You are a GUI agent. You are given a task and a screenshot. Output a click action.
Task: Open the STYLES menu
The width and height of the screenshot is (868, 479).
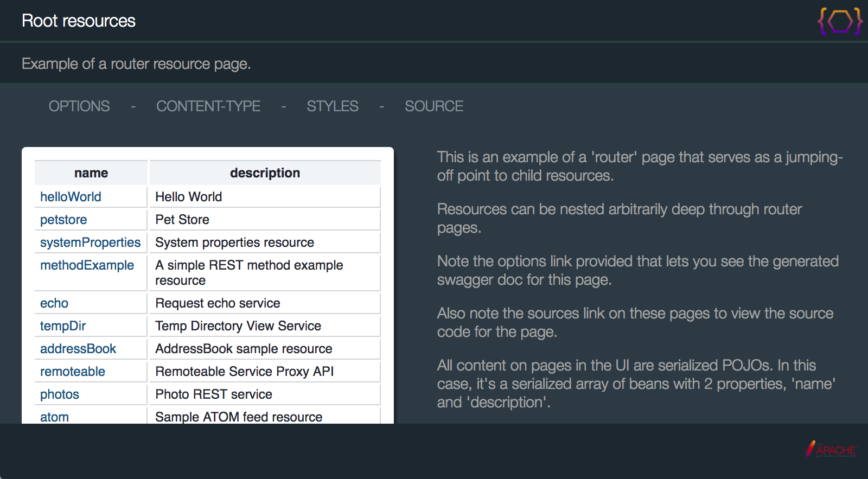click(333, 106)
